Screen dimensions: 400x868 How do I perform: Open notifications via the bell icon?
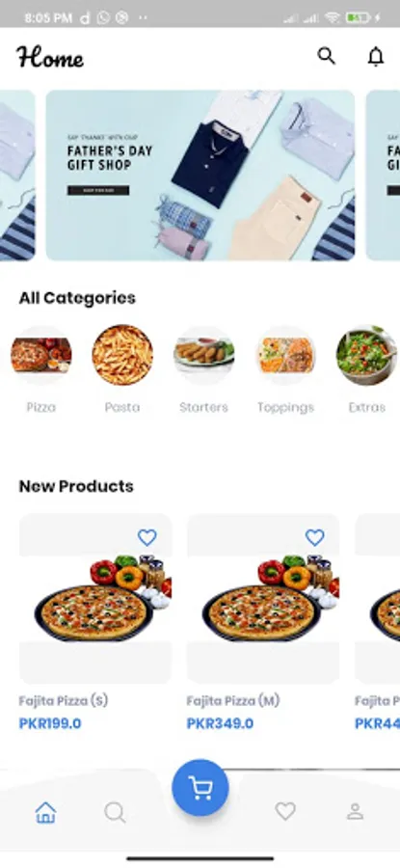pyautogui.click(x=376, y=56)
